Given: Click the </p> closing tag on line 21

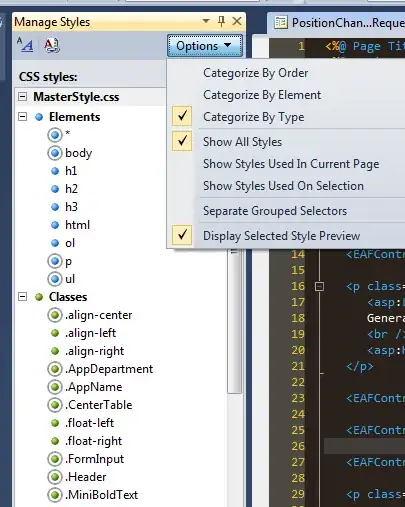Looking at the screenshot, I should [x=360, y=366].
